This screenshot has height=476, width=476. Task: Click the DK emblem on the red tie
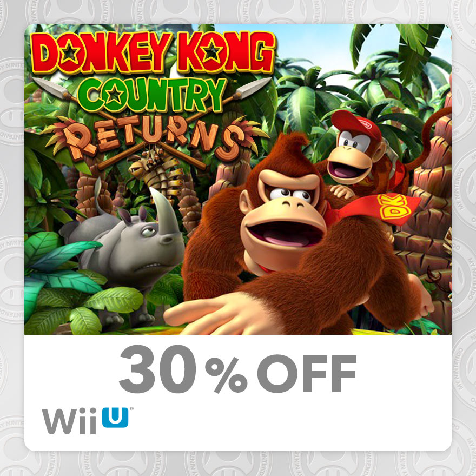393,207
